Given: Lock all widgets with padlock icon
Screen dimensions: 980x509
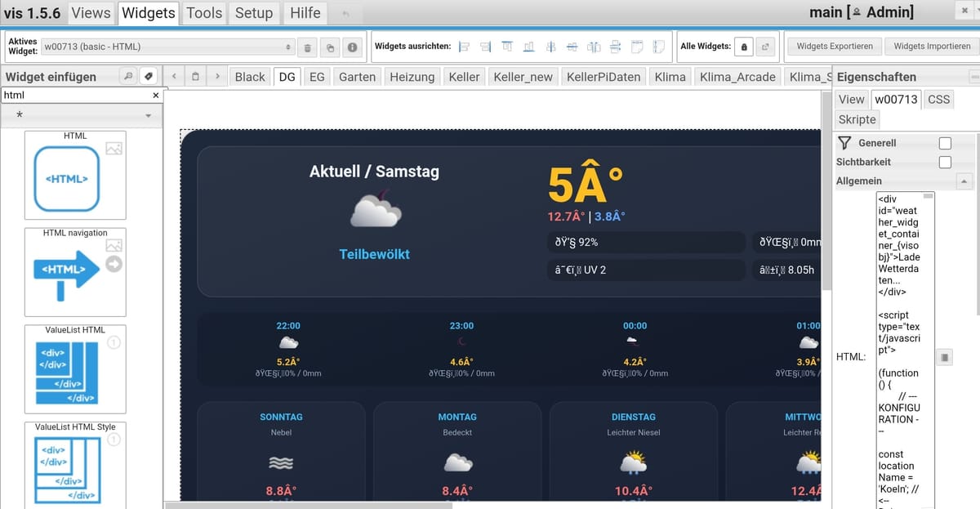Looking at the screenshot, I should [743, 47].
